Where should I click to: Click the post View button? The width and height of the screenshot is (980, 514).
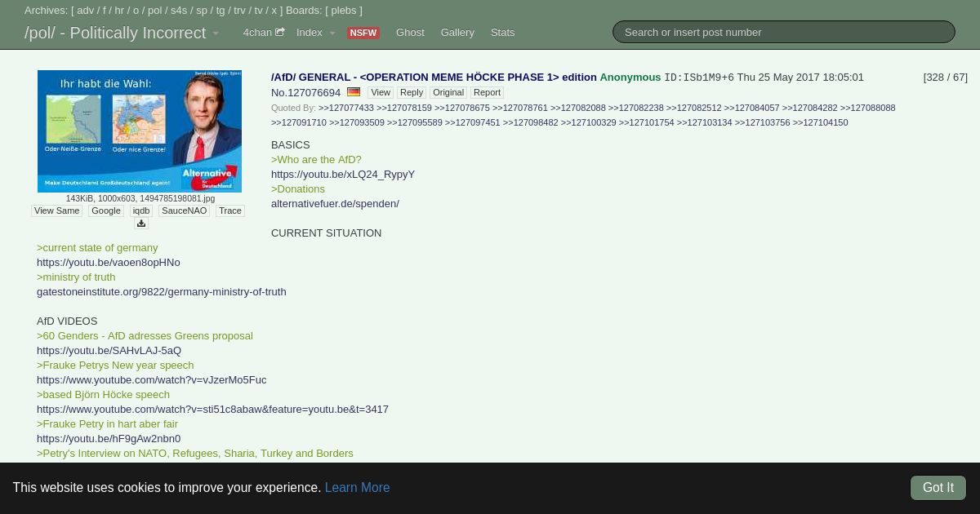pyautogui.click(x=381, y=92)
